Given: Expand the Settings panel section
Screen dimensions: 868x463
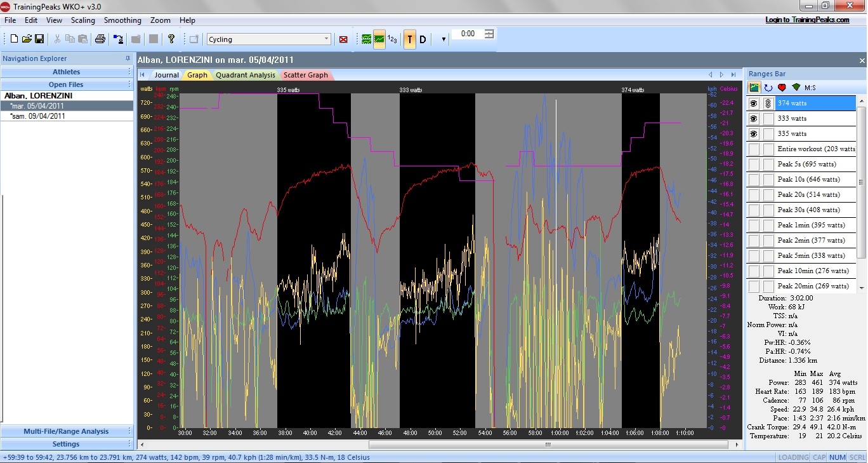Looking at the screenshot, I should coord(67,444).
